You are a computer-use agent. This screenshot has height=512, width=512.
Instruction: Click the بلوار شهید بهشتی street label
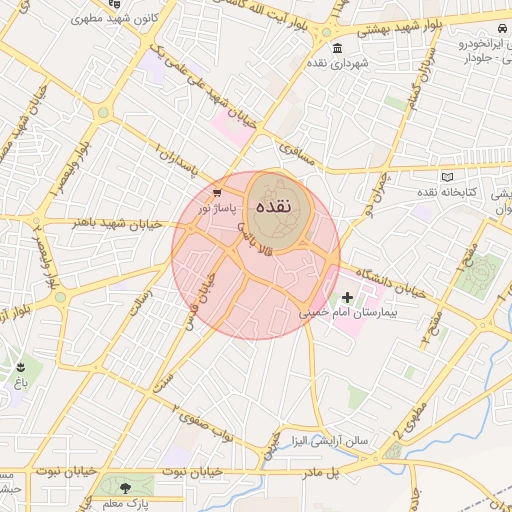(x=400, y=29)
